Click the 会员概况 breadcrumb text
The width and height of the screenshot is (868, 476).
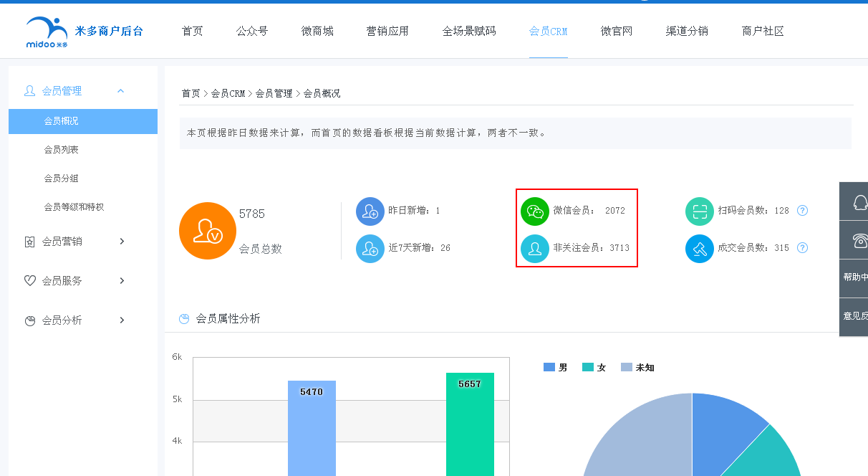click(x=322, y=94)
